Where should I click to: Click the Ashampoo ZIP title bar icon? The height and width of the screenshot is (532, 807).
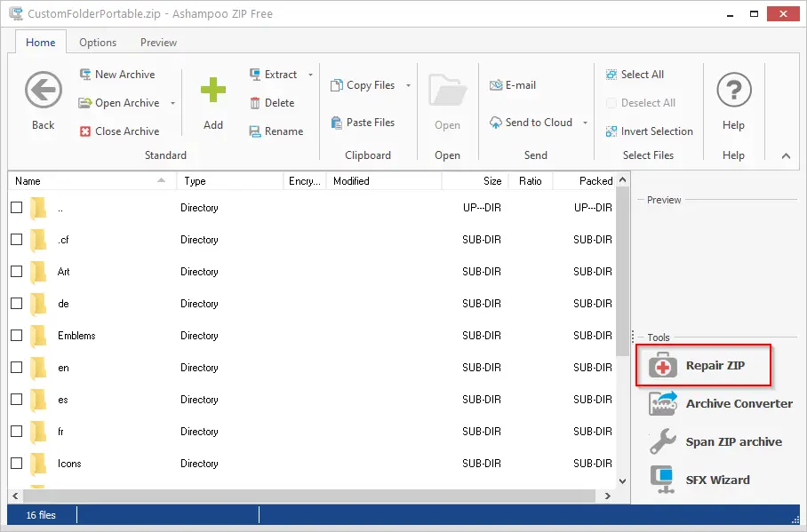click(x=16, y=13)
